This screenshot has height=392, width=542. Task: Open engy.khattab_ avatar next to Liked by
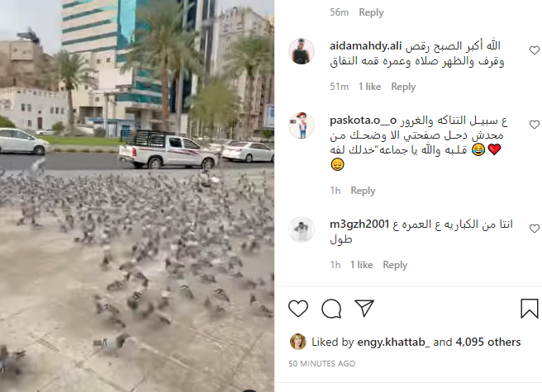297,342
